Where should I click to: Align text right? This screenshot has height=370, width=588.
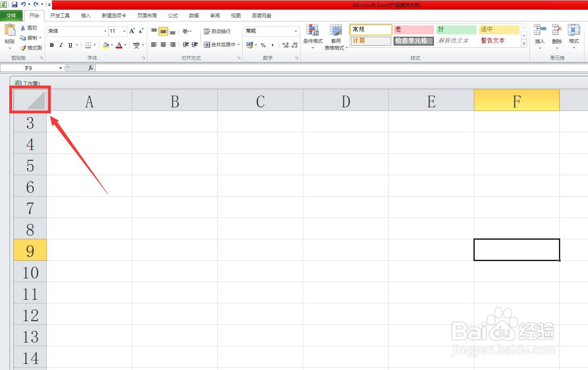173,45
